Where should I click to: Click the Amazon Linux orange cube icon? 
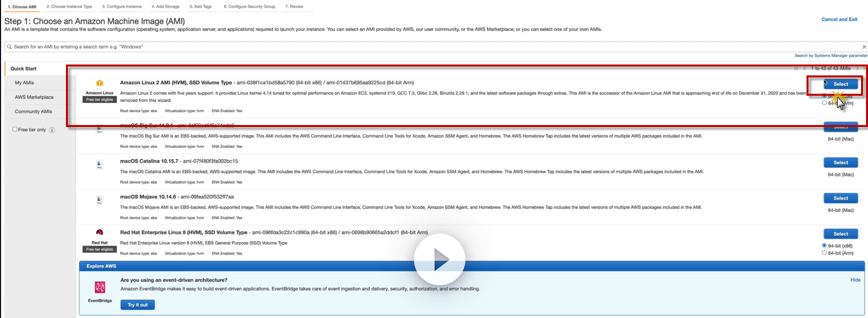(x=100, y=83)
